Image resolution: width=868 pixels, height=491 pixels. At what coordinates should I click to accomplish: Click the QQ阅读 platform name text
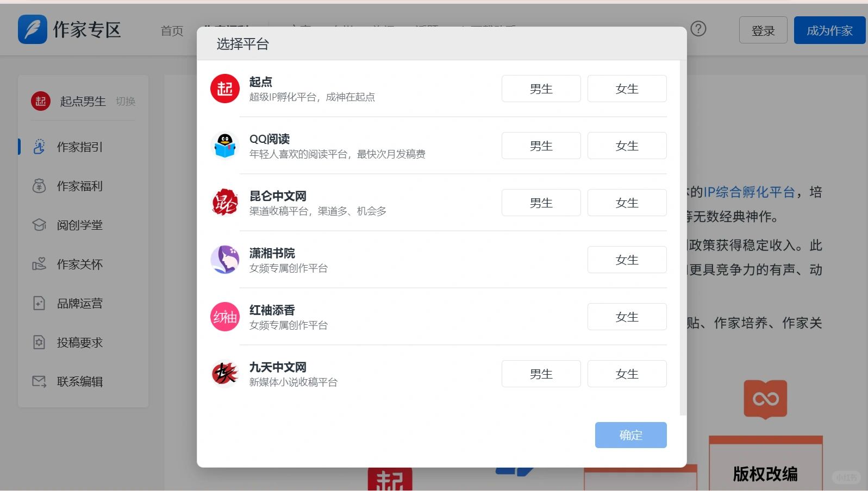270,139
